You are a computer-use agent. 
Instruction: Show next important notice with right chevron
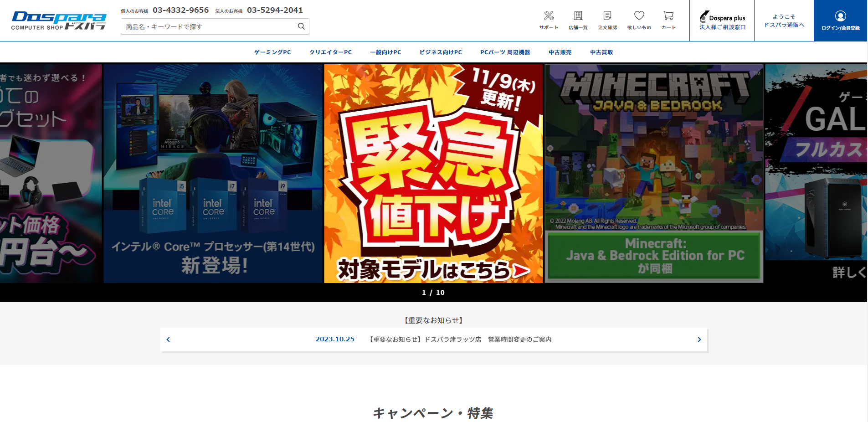(699, 340)
